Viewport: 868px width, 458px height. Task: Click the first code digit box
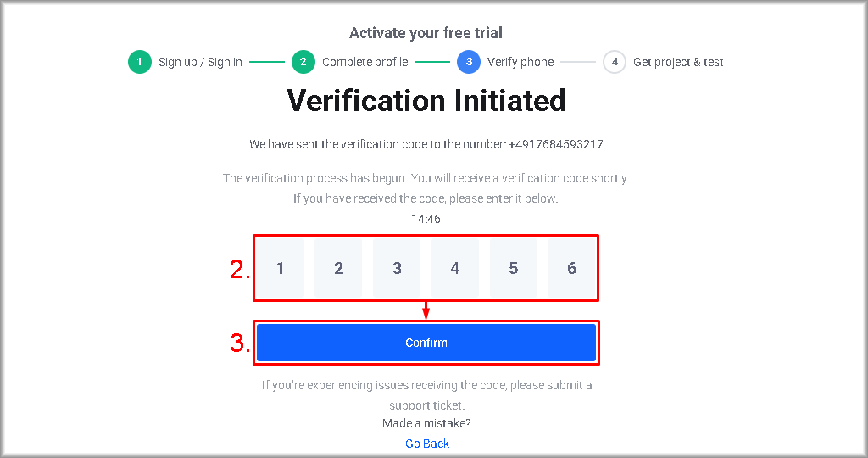click(x=281, y=268)
